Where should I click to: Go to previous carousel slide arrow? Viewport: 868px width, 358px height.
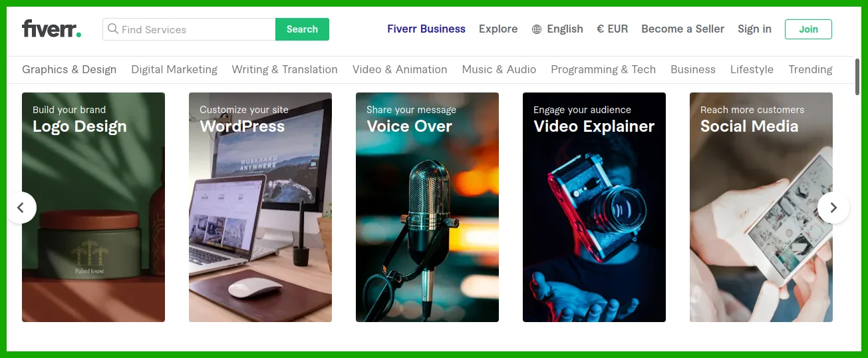(21, 208)
